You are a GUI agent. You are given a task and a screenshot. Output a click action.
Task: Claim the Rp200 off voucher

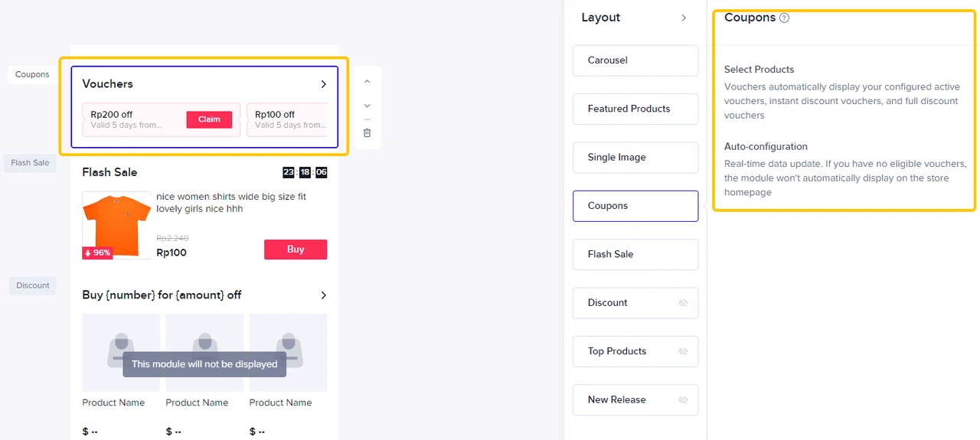point(209,119)
